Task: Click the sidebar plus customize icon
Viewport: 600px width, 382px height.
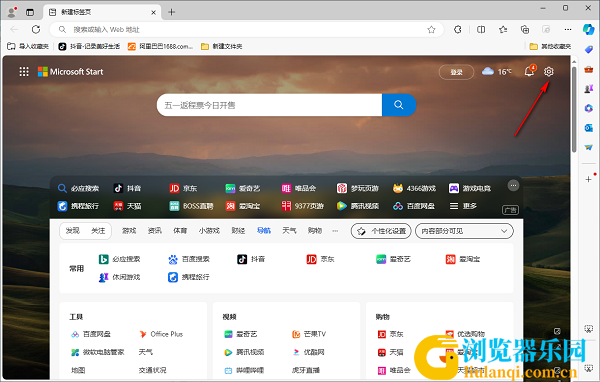Action: [x=589, y=179]
